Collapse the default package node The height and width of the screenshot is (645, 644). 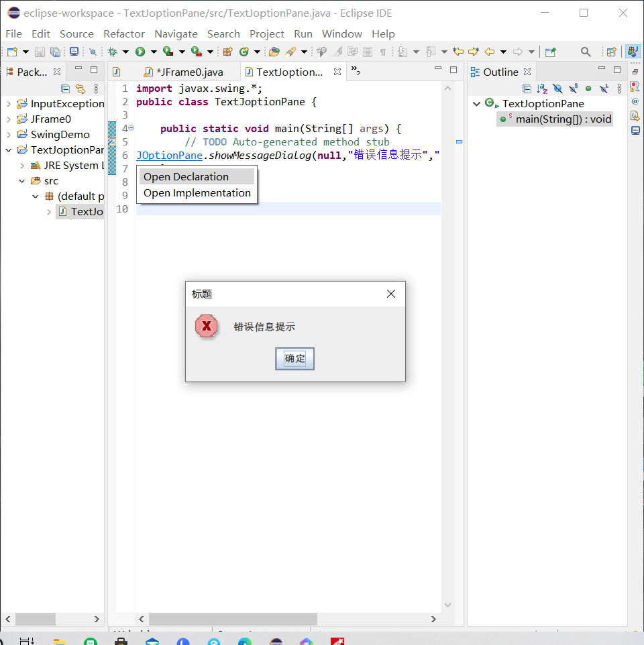[x=36, y=196]
